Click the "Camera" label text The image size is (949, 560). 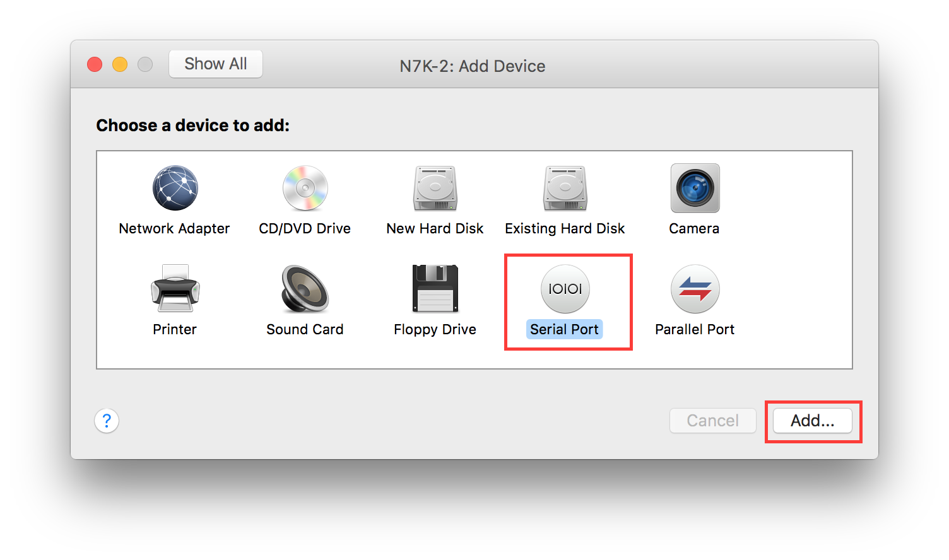(694, 228)
